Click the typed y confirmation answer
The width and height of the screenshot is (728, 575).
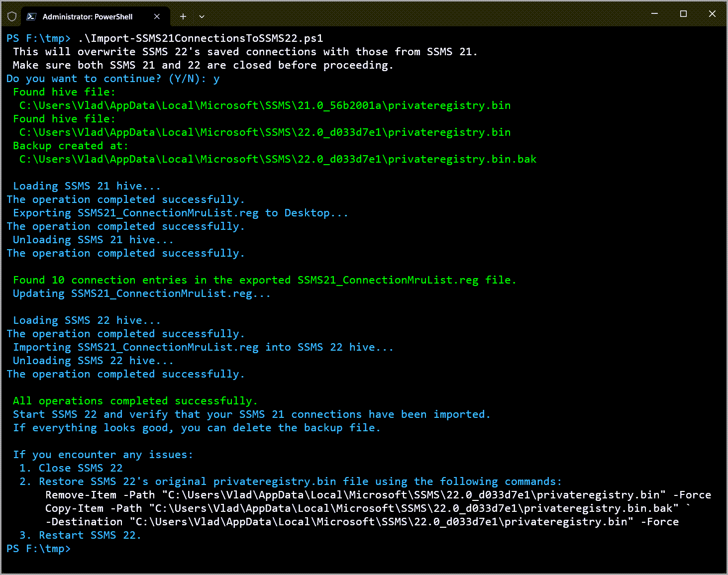click(x=217, y=78)
